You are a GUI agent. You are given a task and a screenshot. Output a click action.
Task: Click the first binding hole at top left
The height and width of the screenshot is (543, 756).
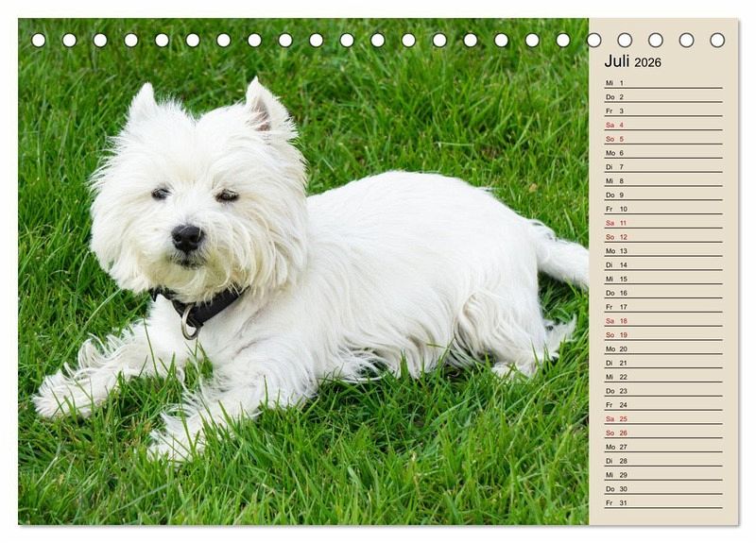click(39, 40)
